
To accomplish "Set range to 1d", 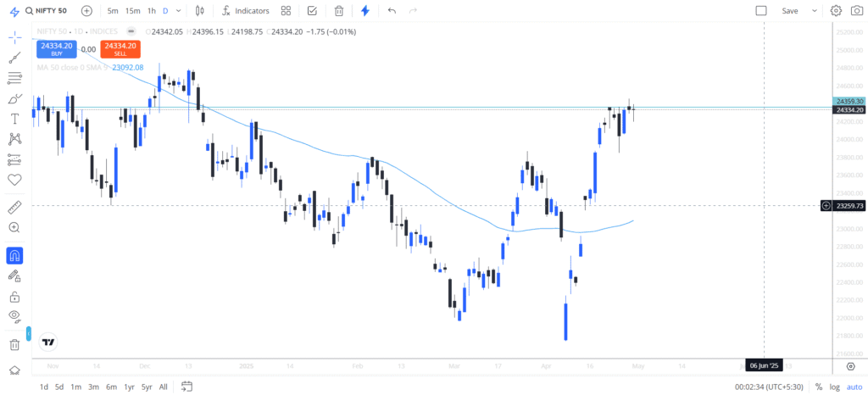I will (x=43, y=387).
